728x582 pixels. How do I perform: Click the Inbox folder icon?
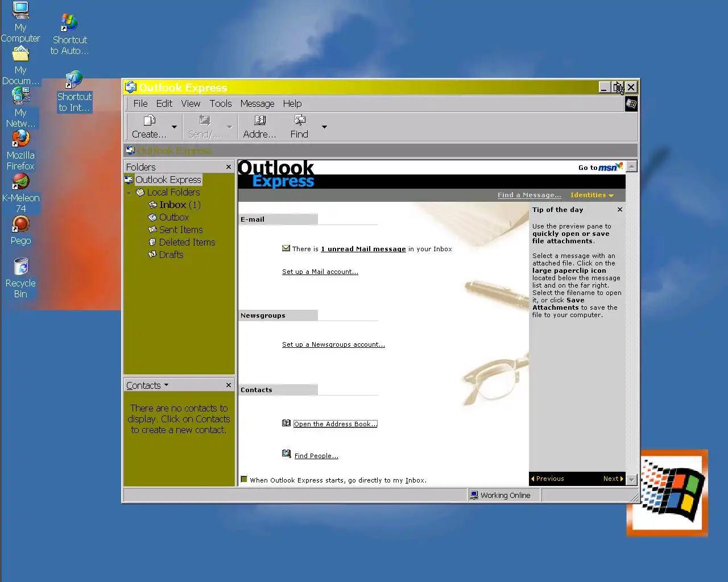(152, 205)
